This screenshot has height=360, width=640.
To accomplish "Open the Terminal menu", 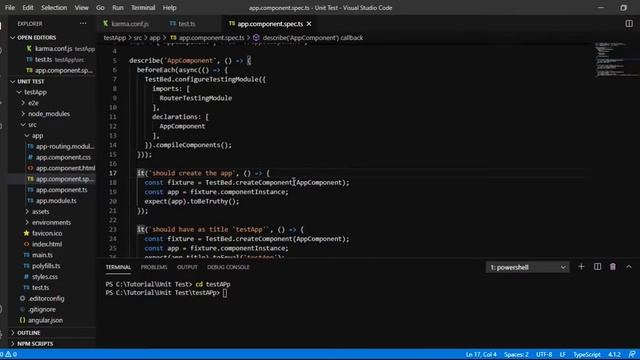I will click(x=143, y=8).
